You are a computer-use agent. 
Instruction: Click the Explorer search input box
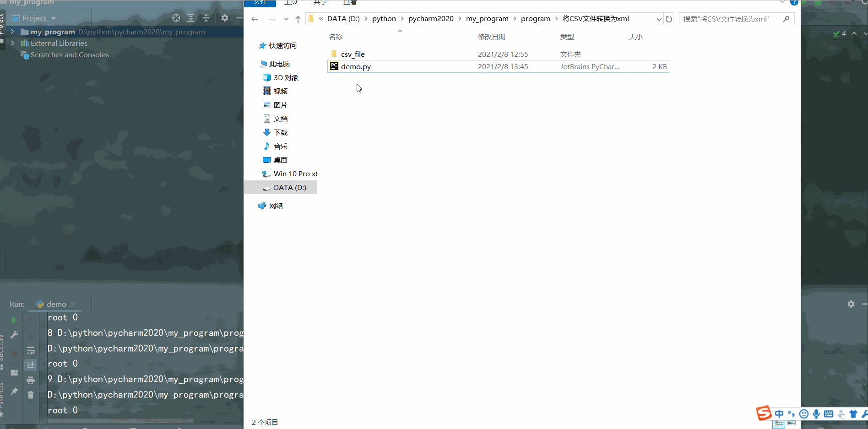click(x=731, y=19)
